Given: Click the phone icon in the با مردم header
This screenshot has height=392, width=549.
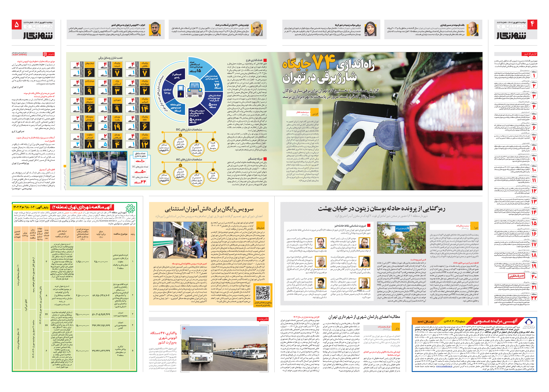Looking at the screenshot, I should 45,54.
